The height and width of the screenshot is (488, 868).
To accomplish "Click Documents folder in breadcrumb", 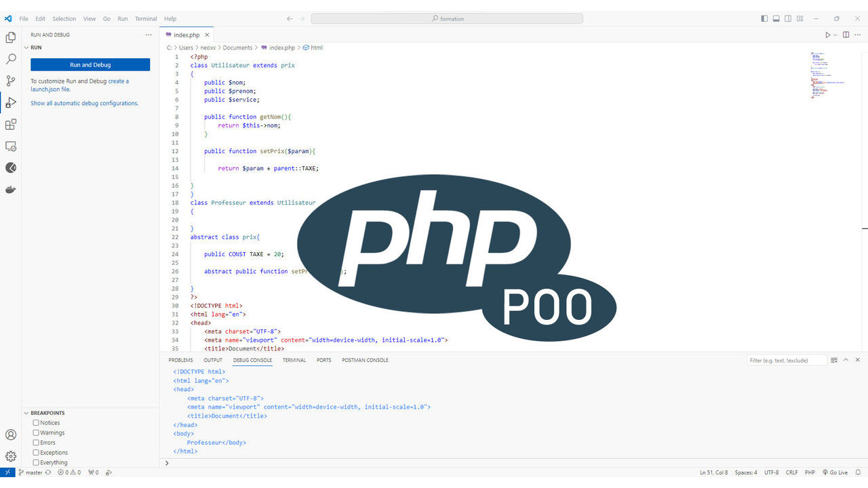I will coord(237,47).
